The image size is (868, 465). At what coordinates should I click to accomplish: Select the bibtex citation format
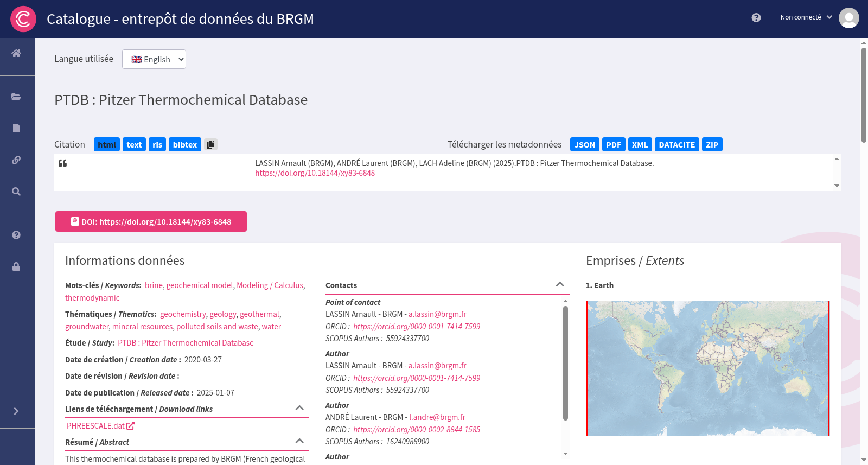pyautogui.click(x=185, y=144)
